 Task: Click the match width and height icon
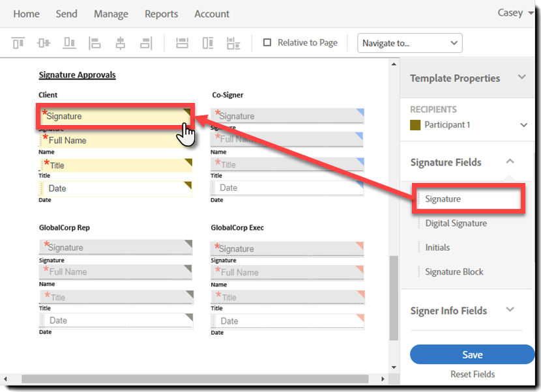(x=233, y=44)
